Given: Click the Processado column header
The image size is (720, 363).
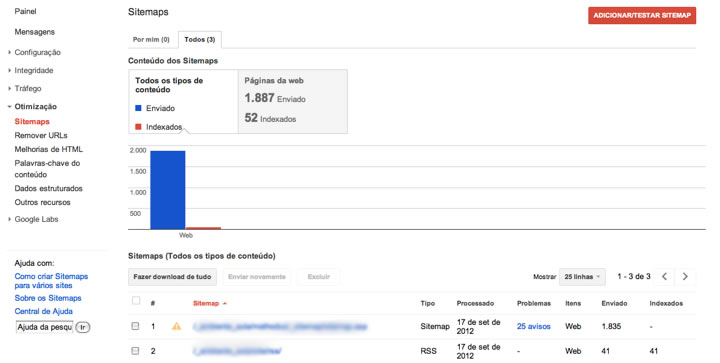Looking at the screenshot, I should [x=475, y=303].
